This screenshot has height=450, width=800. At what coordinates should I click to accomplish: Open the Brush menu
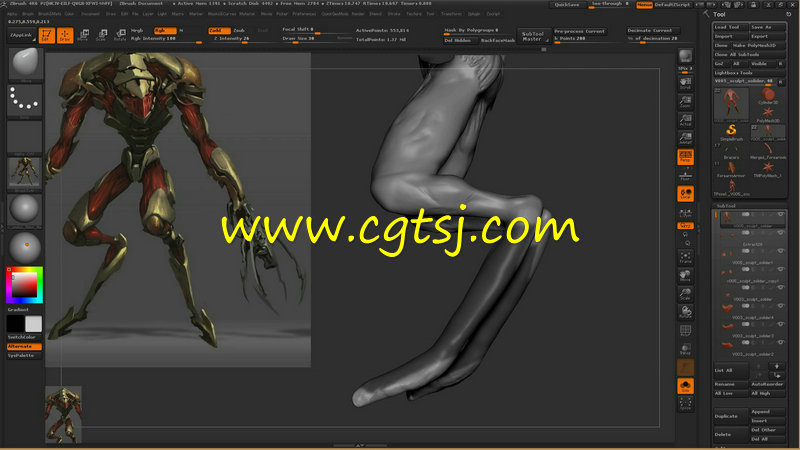point(28,14)
